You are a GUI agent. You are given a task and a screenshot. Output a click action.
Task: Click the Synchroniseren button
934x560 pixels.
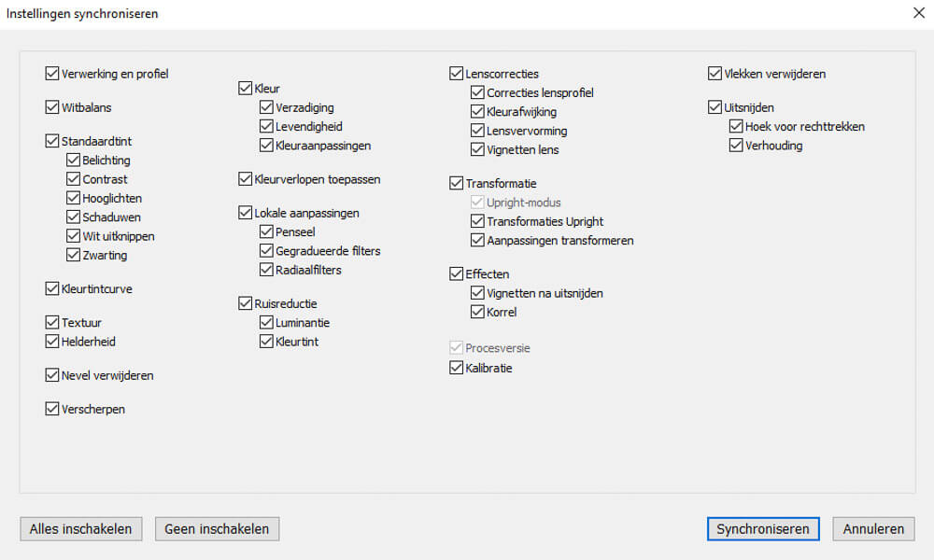point(762,529)
